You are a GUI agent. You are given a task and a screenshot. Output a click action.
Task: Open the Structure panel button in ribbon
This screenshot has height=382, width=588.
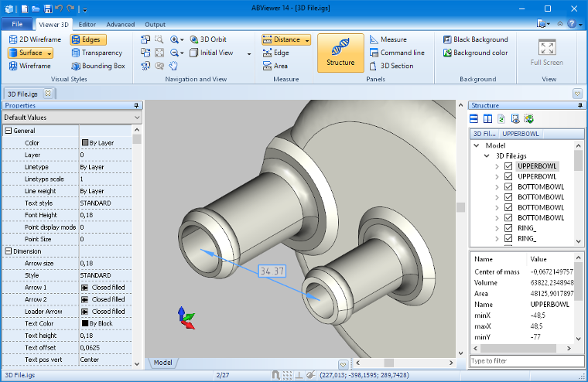click(x=340, y=53)
